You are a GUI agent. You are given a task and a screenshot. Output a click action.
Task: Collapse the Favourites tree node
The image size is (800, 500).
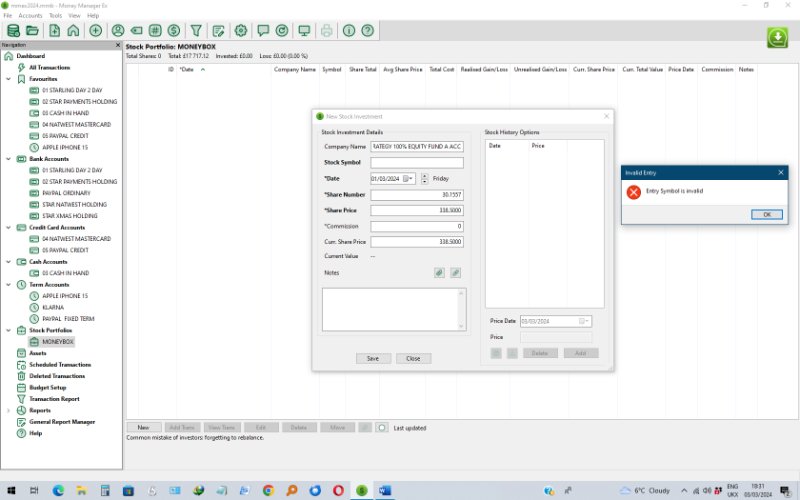pos(8,79)
